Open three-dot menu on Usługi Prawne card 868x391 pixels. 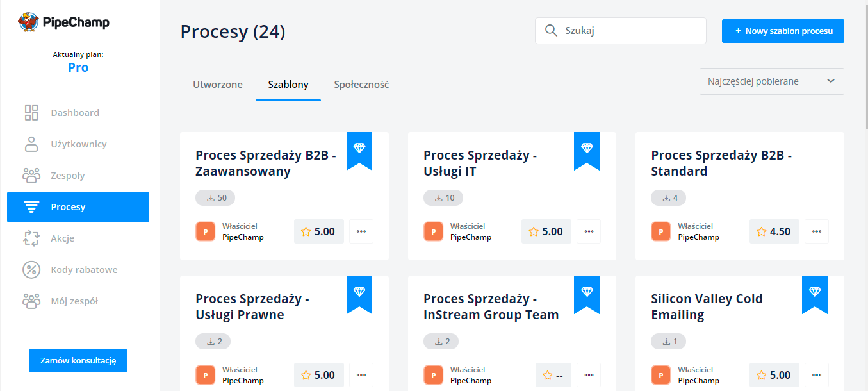[x=361, y=375]
